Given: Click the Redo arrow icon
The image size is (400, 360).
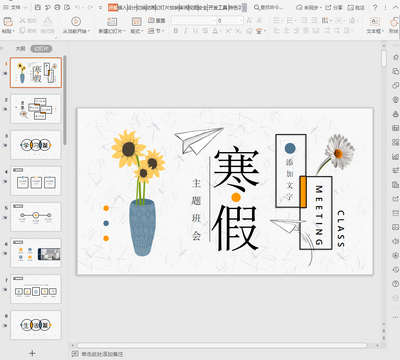Looking at the screenshot, I should point(90,7).
